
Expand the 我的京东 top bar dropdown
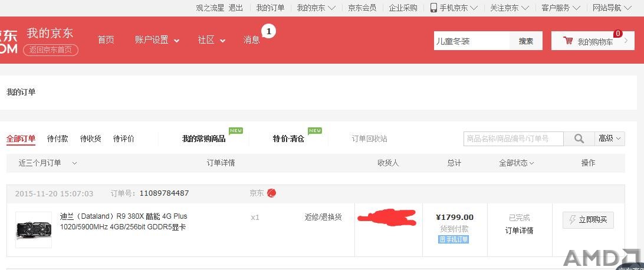[x=316, y=8]
